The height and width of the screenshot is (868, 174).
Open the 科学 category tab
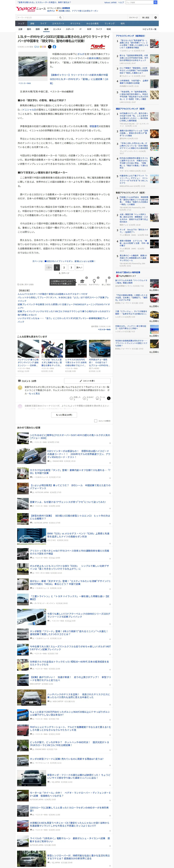(x=89, y=29)
